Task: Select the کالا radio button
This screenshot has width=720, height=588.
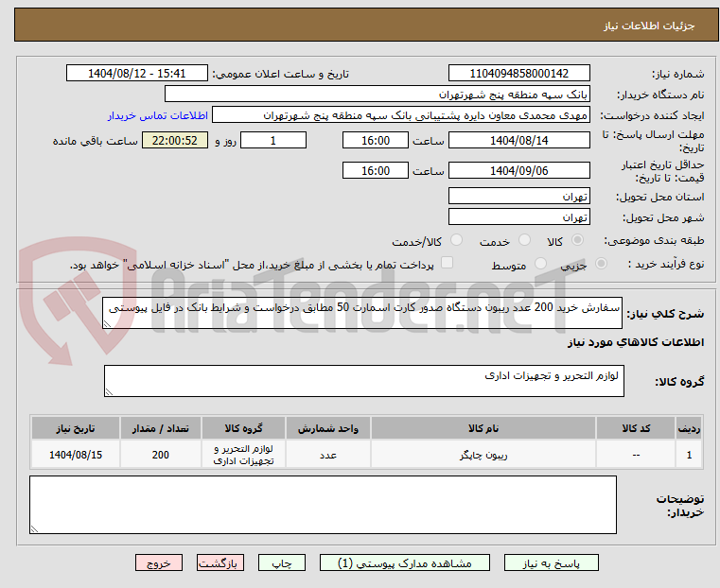Action: 578,240
